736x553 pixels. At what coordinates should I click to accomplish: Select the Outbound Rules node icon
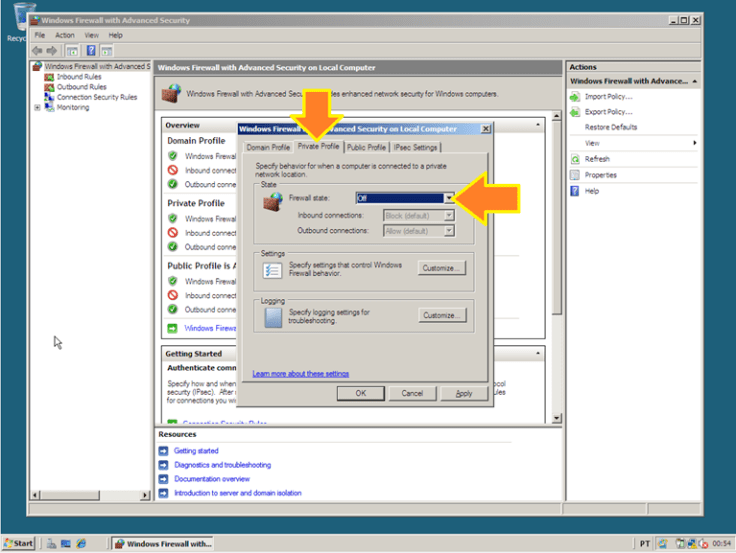[x=50, y=87]
